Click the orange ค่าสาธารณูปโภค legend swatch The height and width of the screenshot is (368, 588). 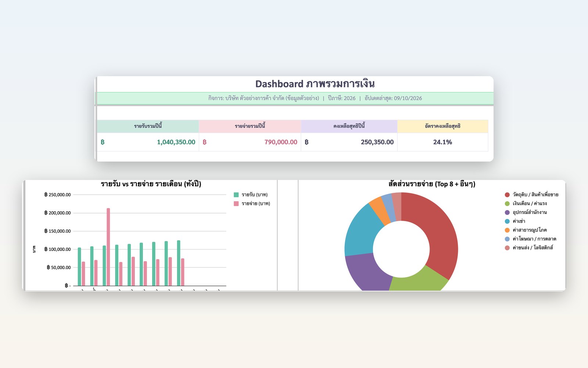pyautogui.click(x=507, y=230)
